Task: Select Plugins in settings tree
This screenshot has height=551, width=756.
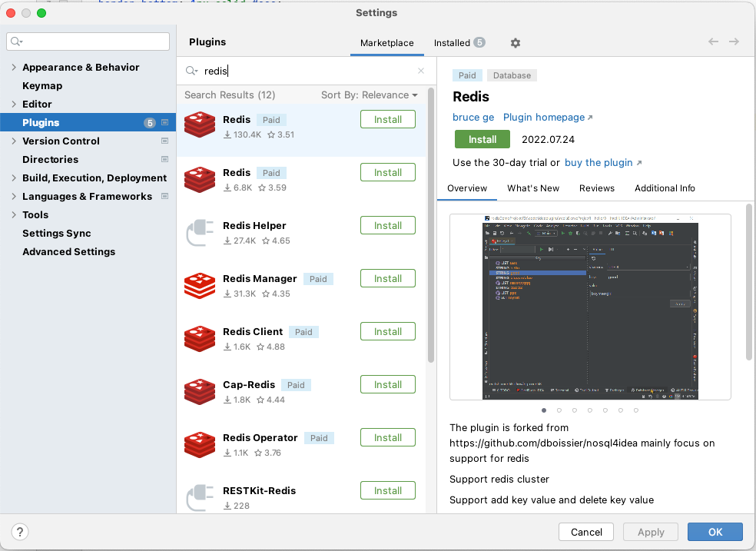Action: point(88,122)
